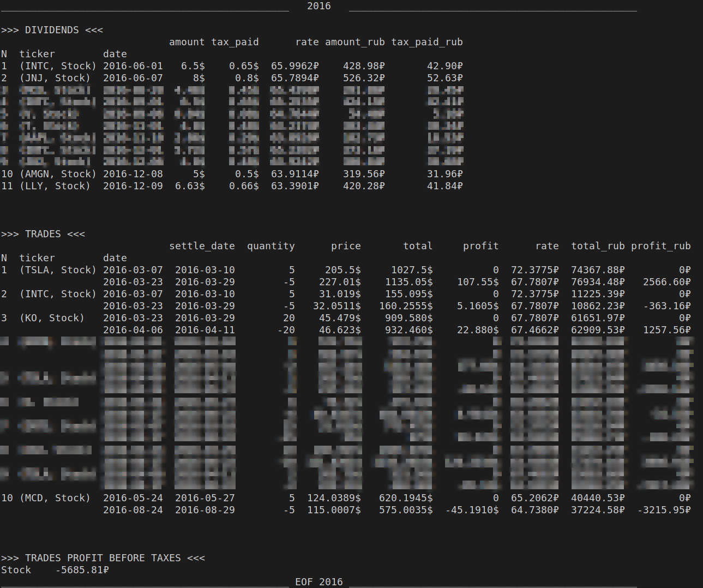Click the 'total_rub' column header
Screen dimensions: 703x588
click(x=598, y=246)
